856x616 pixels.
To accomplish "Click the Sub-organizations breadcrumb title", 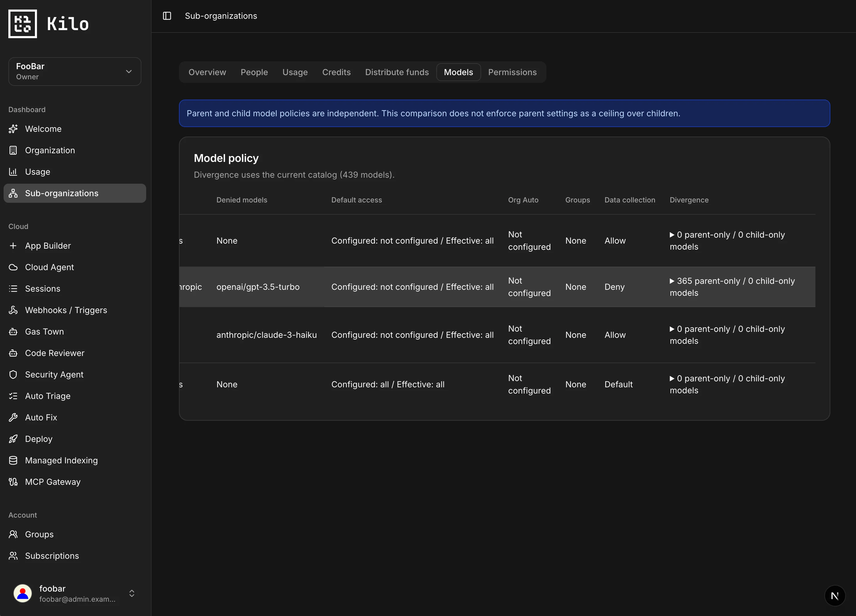I will (221, 16).
